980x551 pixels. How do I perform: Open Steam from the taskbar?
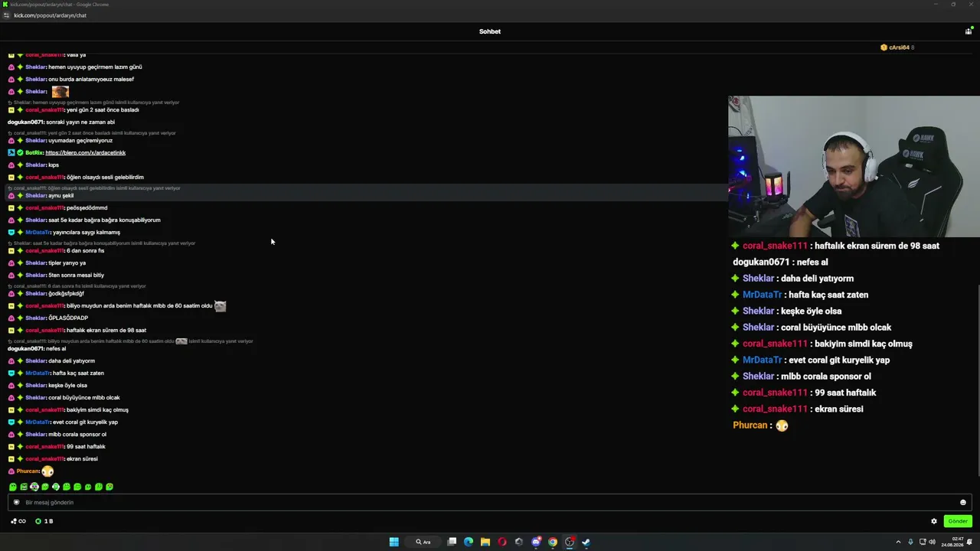(586, 542)
